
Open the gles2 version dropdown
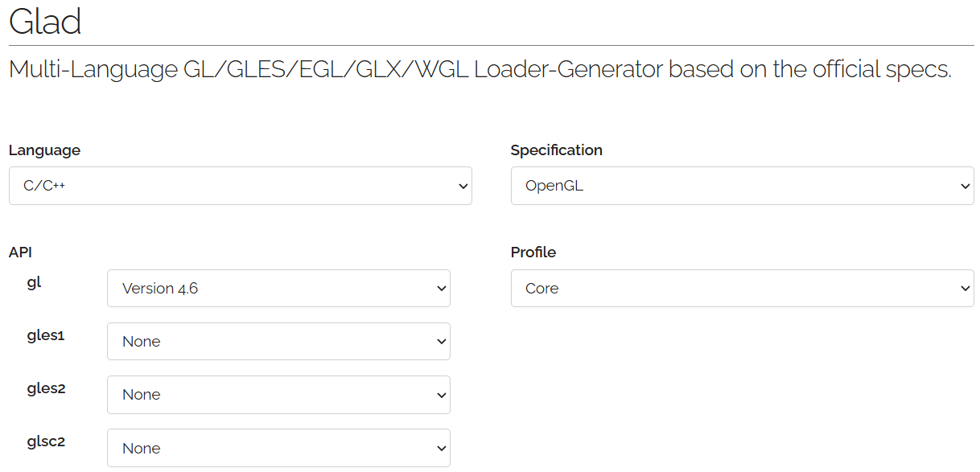point(278,395)
